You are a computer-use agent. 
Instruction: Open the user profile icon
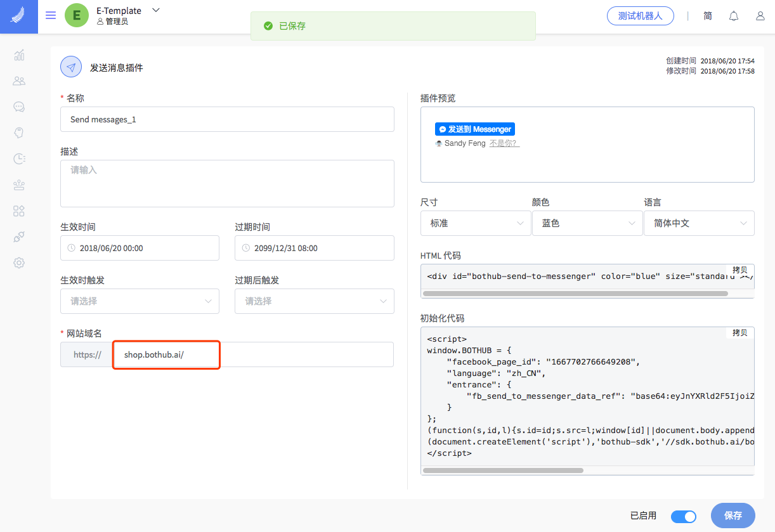(x=760, y=16)
